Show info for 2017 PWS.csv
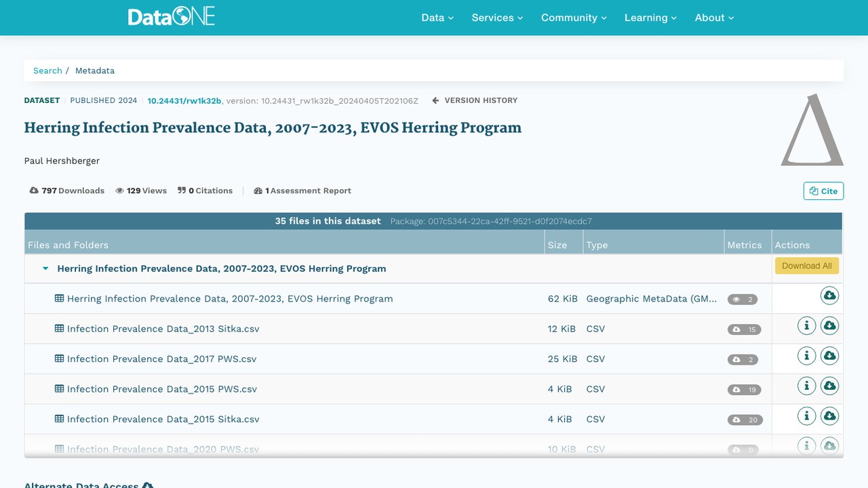This screenshot has width=868, height=488. tap(806, 356)
